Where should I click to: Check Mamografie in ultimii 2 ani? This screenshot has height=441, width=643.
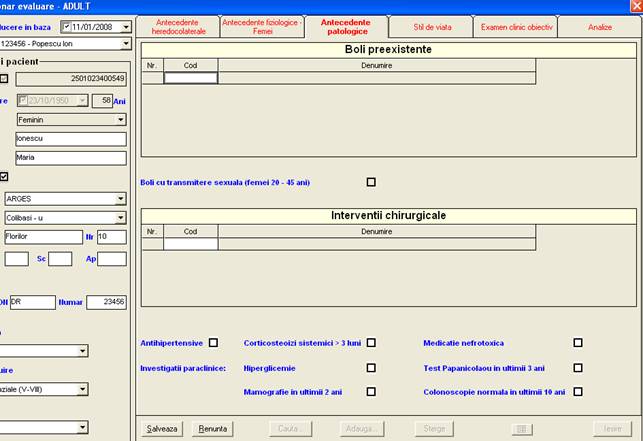click(371, 392)
